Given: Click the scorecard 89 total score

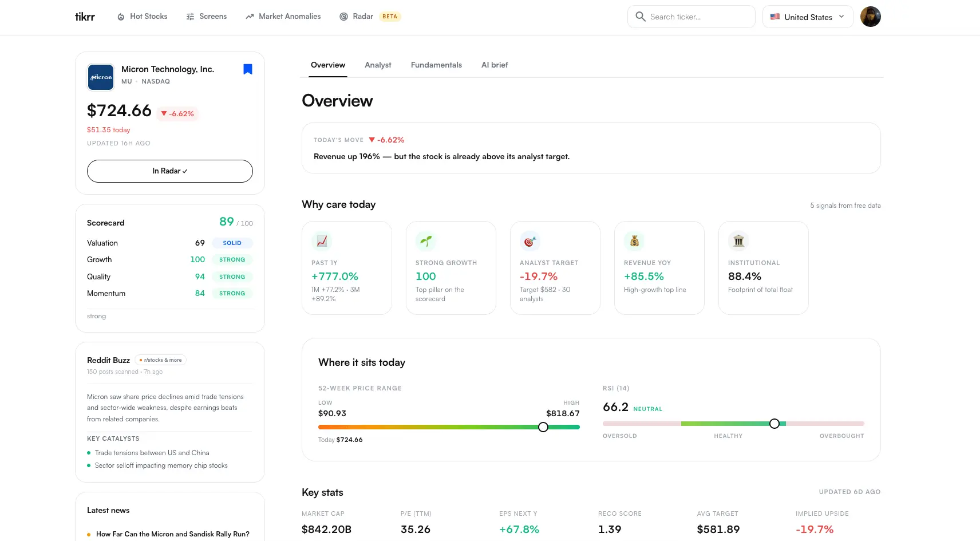Looking at the screenshot, I should (227, 222).
